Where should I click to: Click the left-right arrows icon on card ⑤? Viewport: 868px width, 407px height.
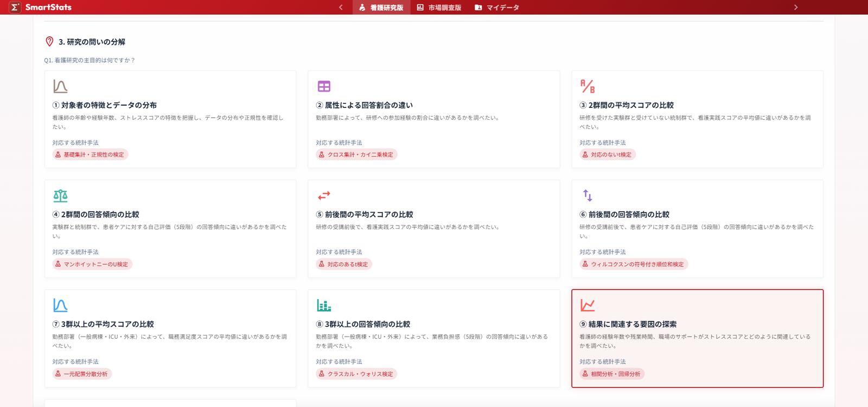pyautogui.click(x=324, y=195)
